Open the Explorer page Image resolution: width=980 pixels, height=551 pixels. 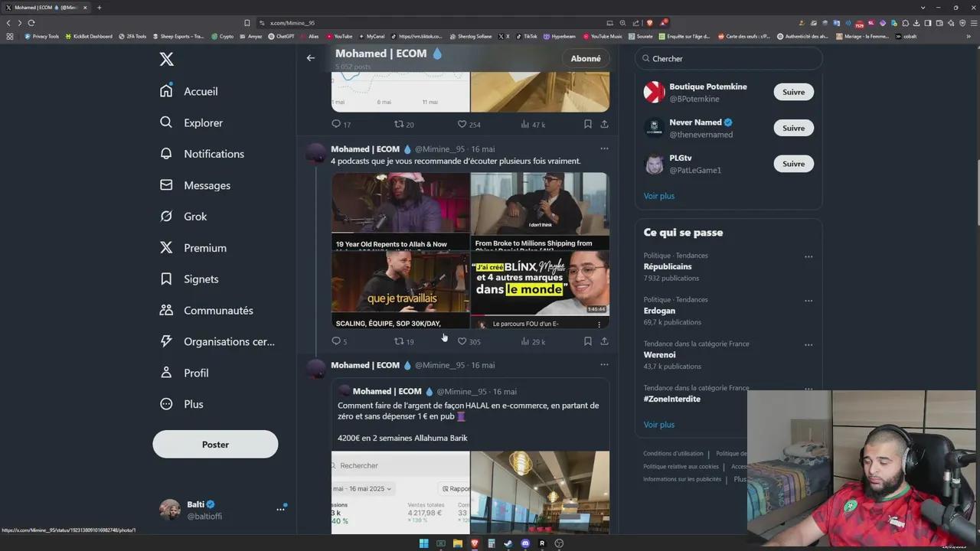click(191, 122)
